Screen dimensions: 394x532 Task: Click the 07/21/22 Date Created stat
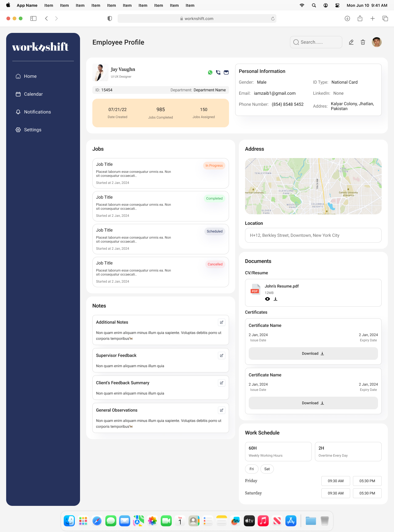click(118, 113)
